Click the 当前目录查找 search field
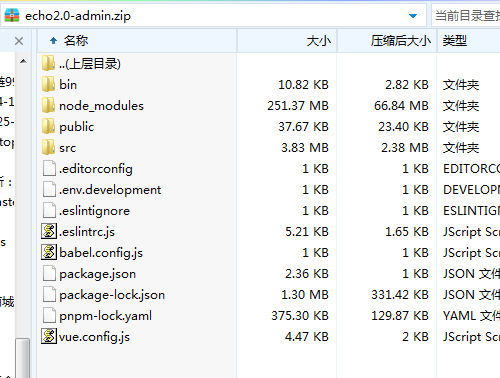Screen dimensions: 500x378 pyautogui.click(x=467, y=15)
